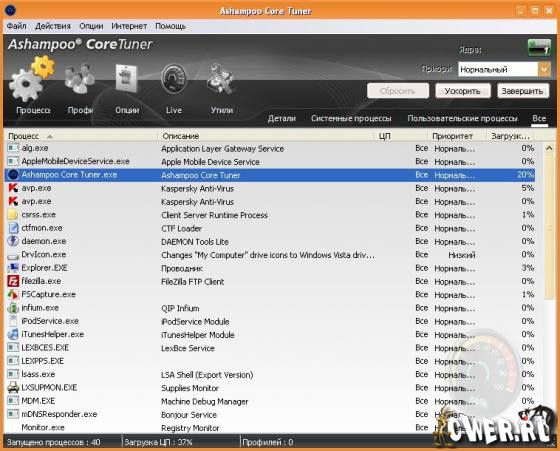Open the Live speedometer icon section
Image resolution: width=560 pixels, height=451 pixels.
coord(174,79)
